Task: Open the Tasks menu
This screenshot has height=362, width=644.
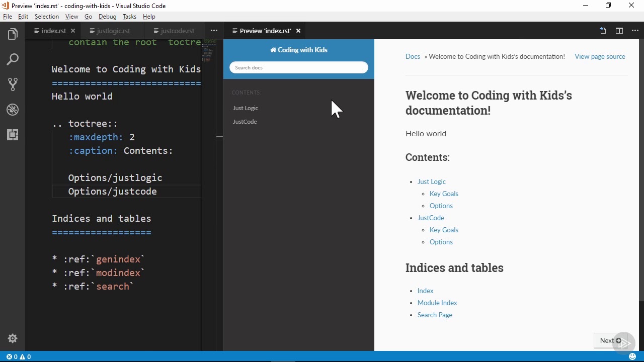Action: 129,17
